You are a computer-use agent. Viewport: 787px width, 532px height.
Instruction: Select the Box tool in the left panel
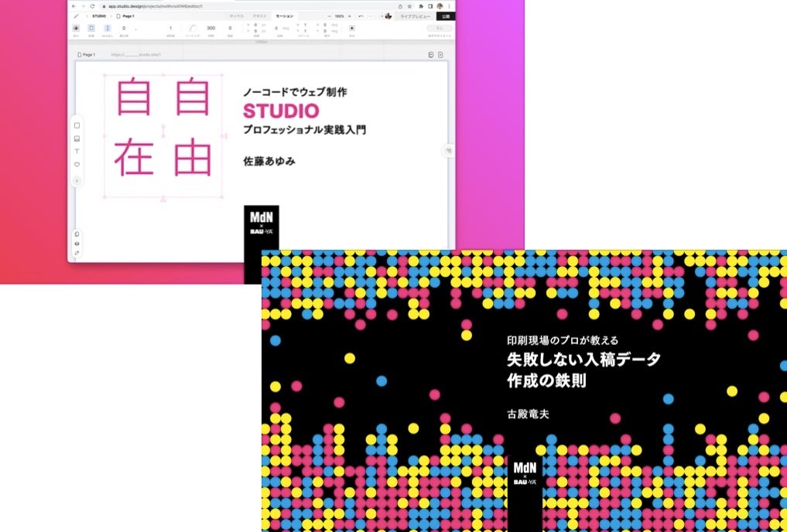coord(77,126)
